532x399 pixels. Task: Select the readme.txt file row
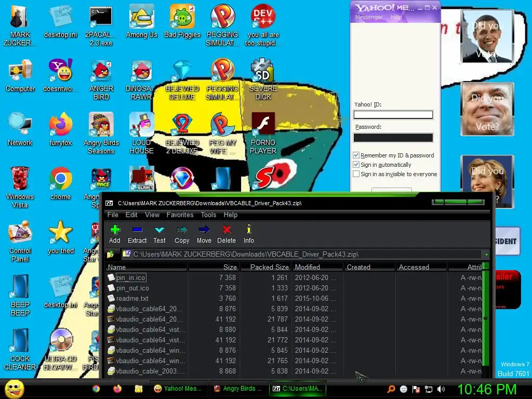click(295, 299)
